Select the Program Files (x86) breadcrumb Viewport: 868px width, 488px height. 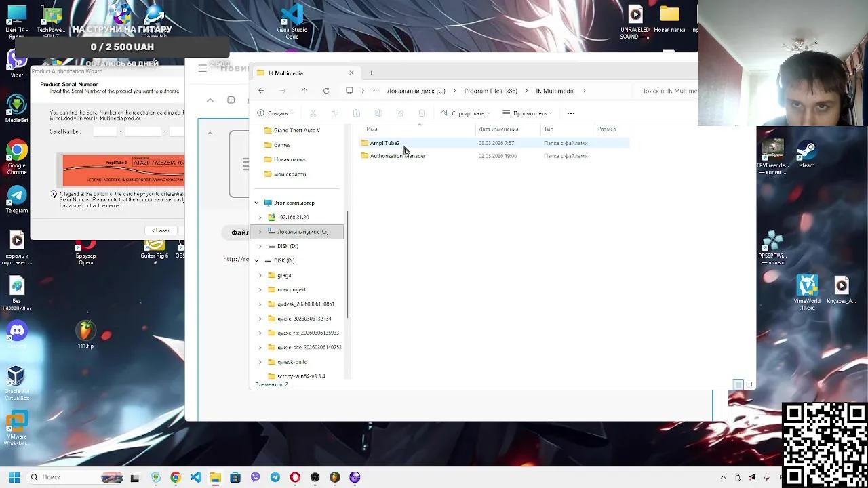point(491,91)
